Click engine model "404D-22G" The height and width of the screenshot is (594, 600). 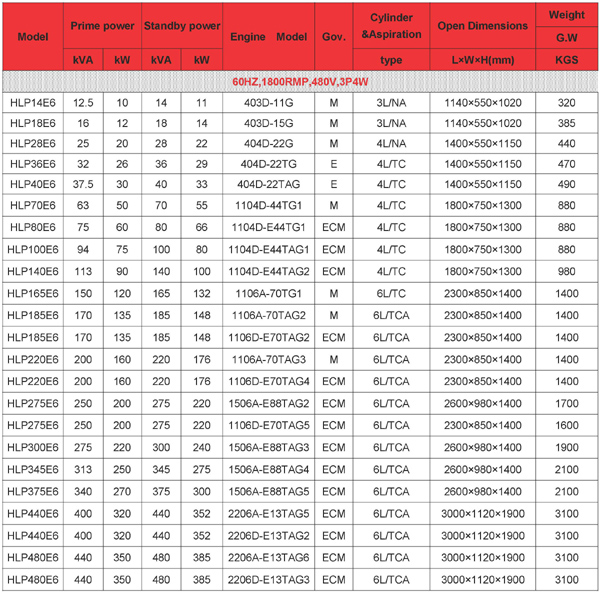(269, 143)
